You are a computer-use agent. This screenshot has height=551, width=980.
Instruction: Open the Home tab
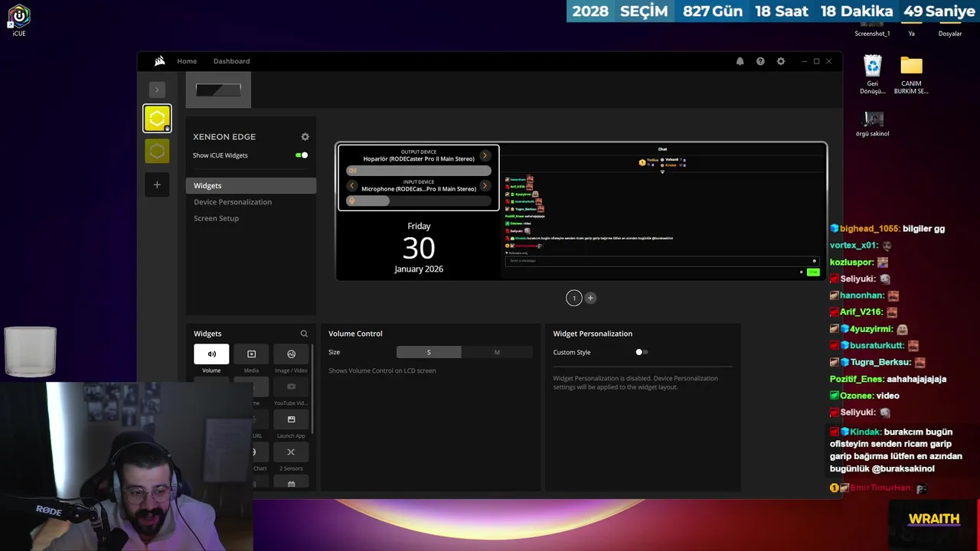click(187, 61)
